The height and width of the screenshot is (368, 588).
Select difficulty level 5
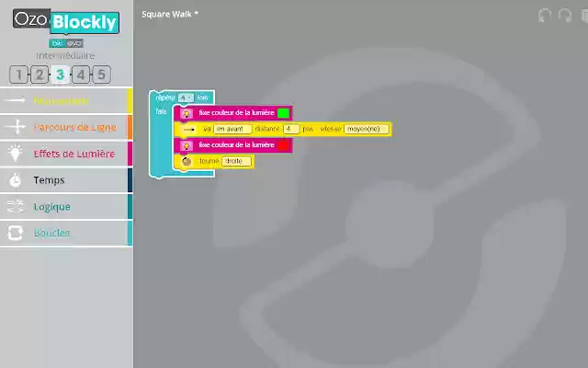tap(101, 75)
